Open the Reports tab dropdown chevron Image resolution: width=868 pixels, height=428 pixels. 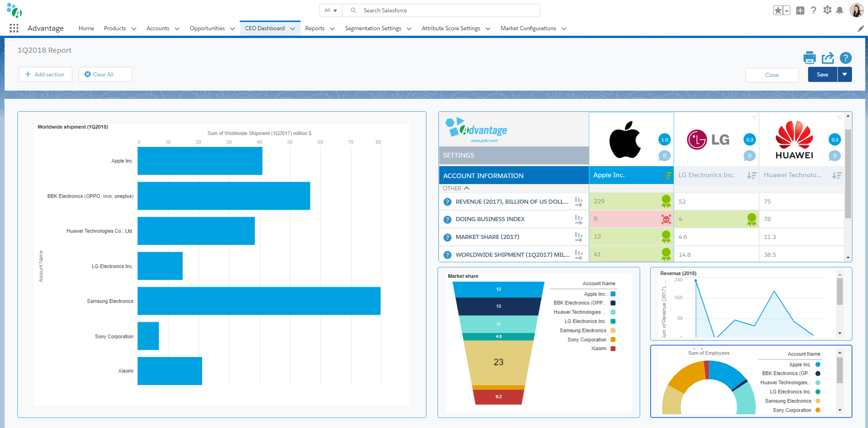pos(332,28)
